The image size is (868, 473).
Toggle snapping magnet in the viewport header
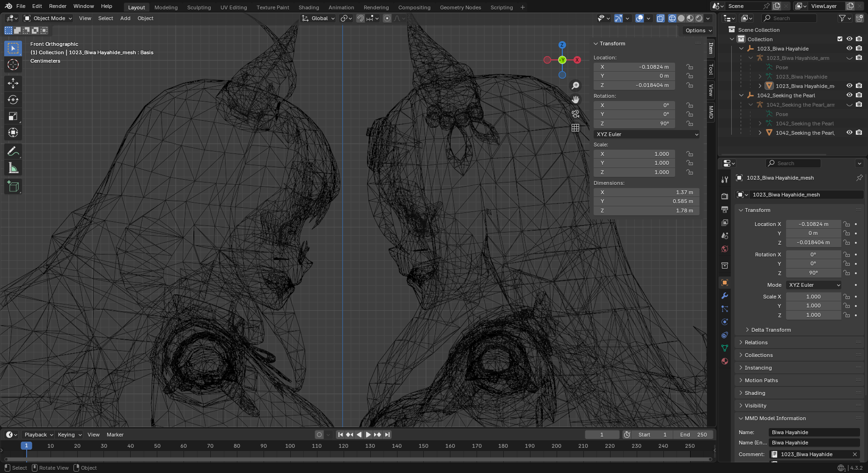(360, 18)
